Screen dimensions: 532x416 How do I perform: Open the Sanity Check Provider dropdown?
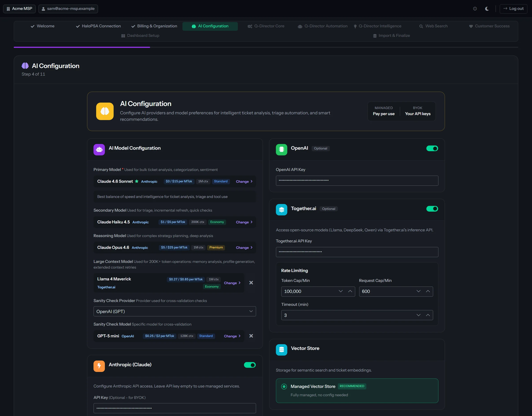tap(175, 311)
